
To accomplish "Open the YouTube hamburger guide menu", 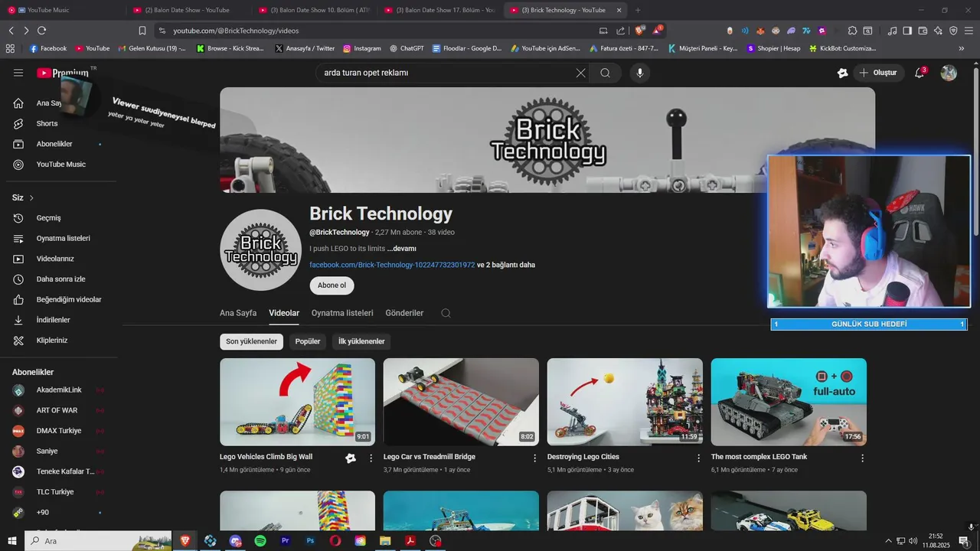I will tap(18, 73).
